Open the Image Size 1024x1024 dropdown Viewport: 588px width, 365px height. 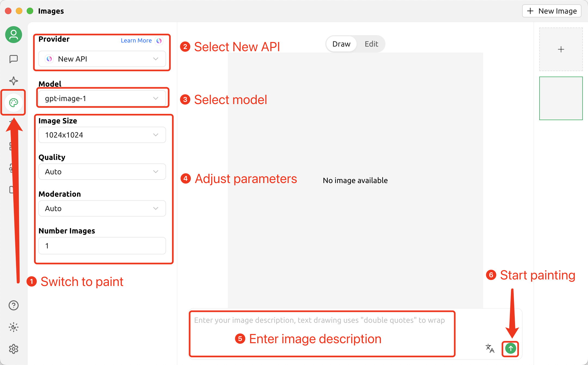tap(102, 135)
